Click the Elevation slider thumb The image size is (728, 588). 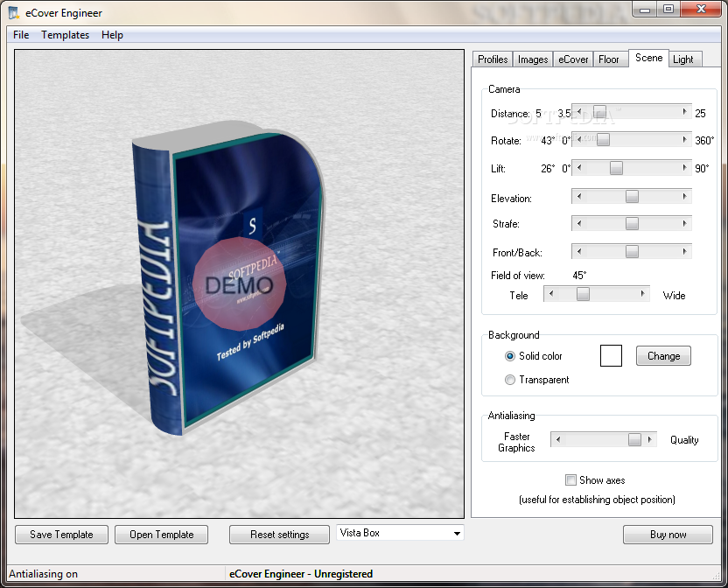[x=632, y=196]
